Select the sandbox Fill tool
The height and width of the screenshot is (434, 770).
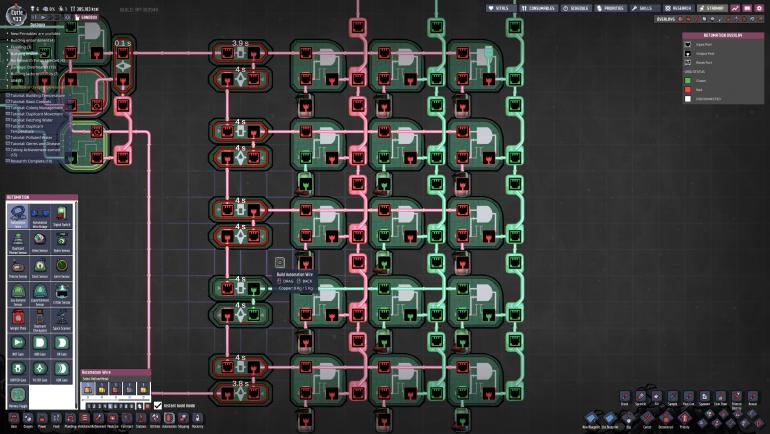pyautogui.click(x=657, y=397)
